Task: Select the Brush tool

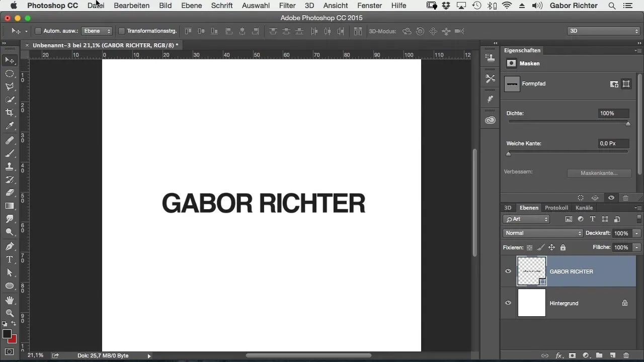Action: (x=10, y=153)
